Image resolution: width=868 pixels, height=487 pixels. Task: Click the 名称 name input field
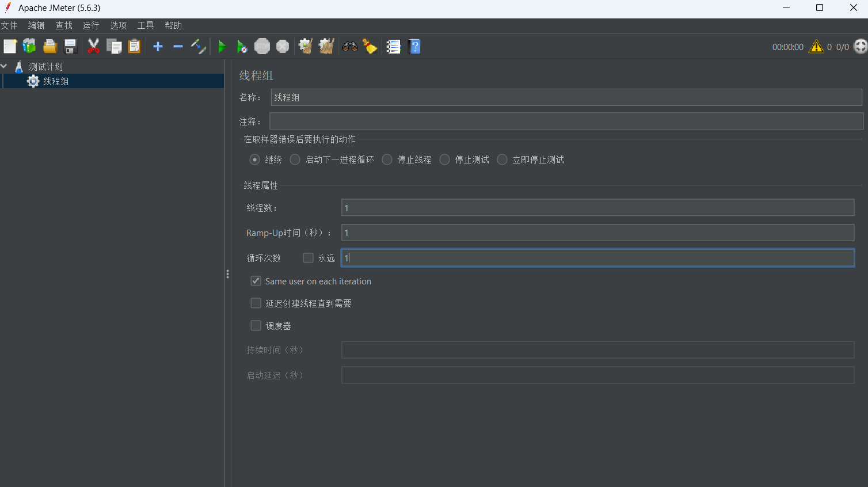pyautogui.click(x=566, y=97)
